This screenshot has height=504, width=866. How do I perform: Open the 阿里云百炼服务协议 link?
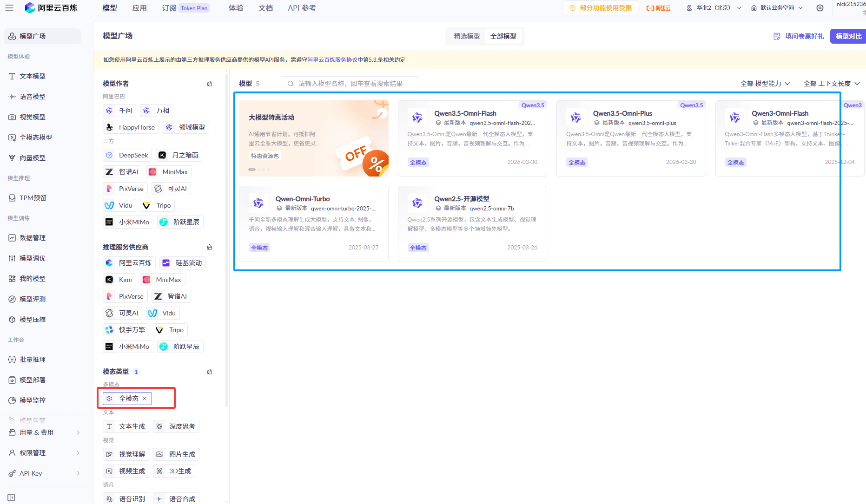pos(332,60)
